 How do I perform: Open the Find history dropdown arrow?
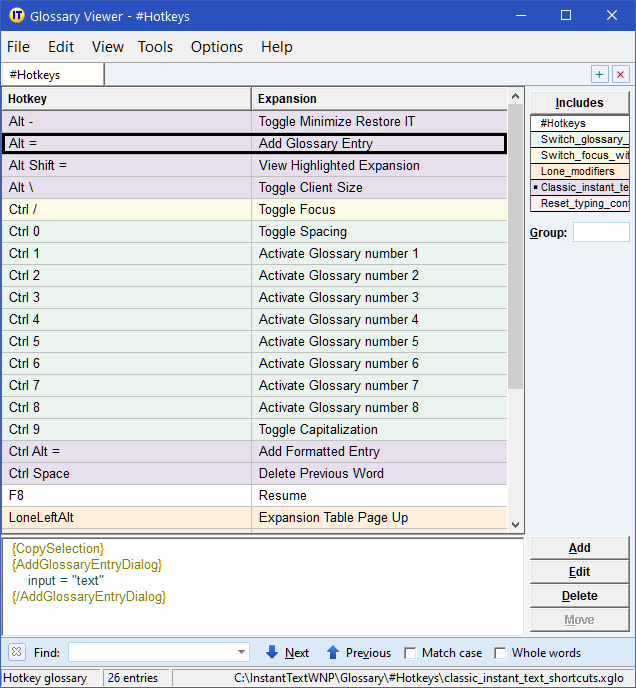coord(241,652)
